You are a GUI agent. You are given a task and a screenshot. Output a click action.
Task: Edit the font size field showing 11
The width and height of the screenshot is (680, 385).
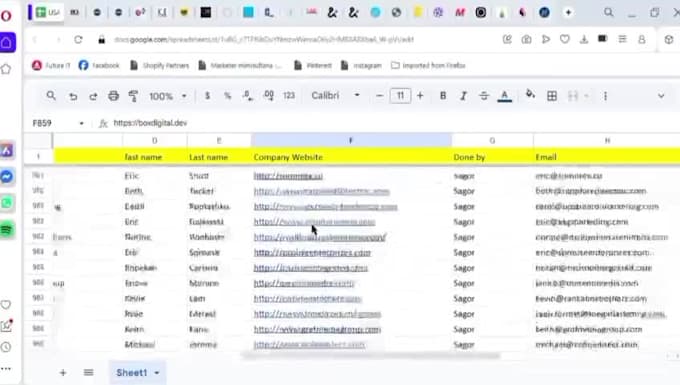coord(400,95)
